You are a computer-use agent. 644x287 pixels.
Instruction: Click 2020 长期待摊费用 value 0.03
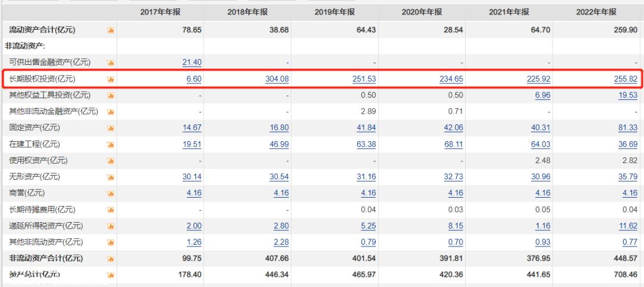[x=456, y=210]
